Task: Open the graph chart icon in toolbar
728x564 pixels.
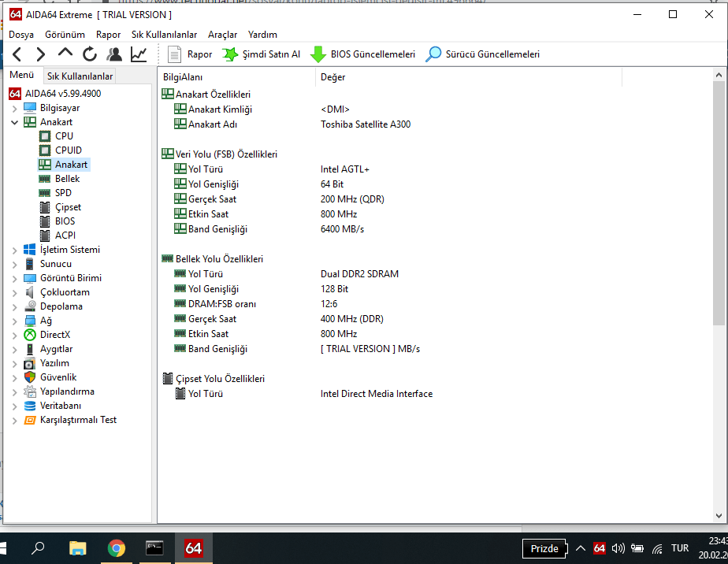Action: point(139,54)
